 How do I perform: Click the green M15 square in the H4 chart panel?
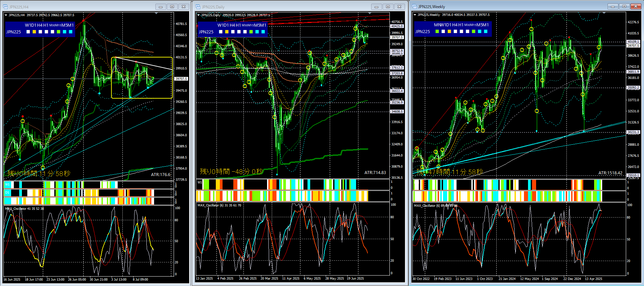pyautogui.click(x=59, y=32)
